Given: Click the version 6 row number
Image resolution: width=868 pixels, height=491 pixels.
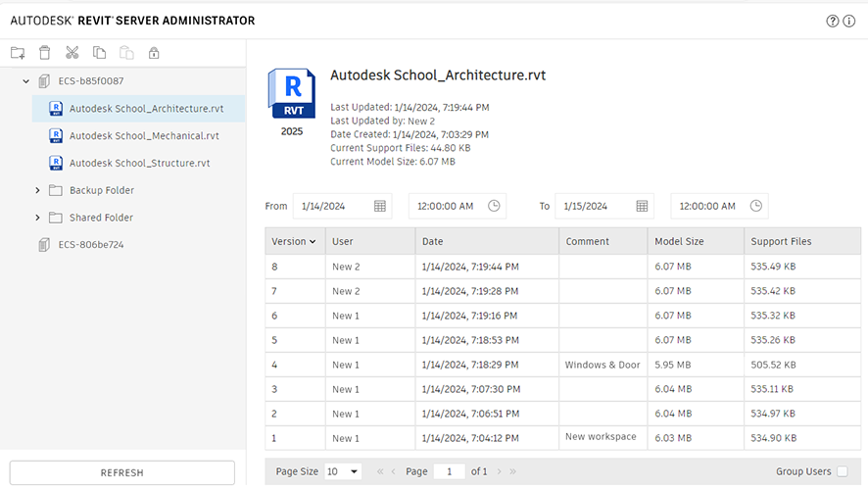Looking at the screenshot, I should pyautogui.click(x=274, y=316).
